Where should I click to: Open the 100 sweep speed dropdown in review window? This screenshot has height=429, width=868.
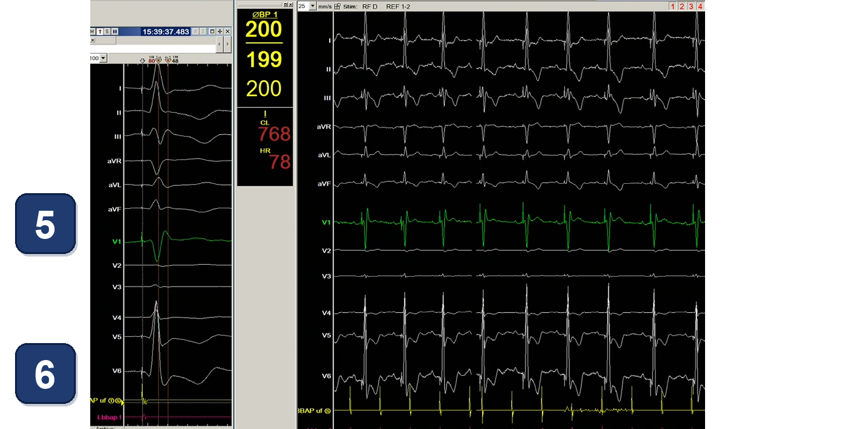pos(103,58)
